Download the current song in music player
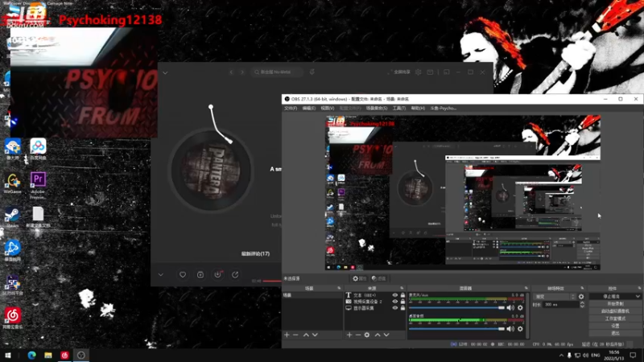Viewport: 644px width, 362px height. pos(217,274)
